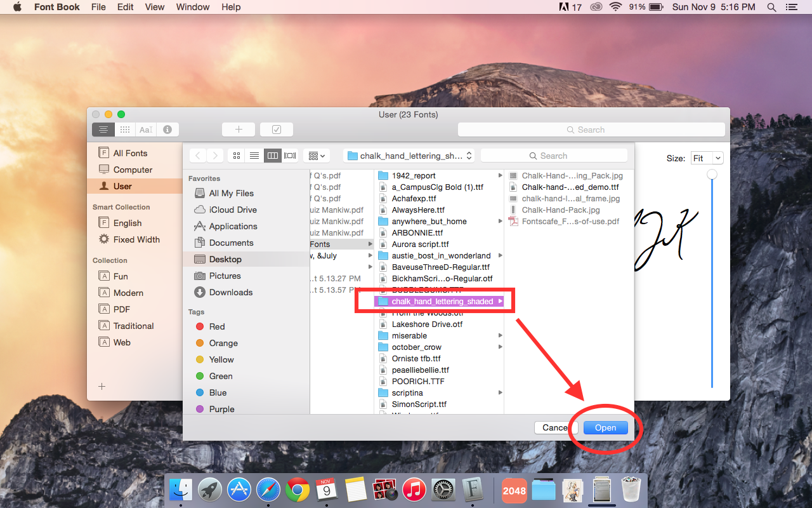
Task: Add new collection with plus button
Action: [x=101, y=386]
